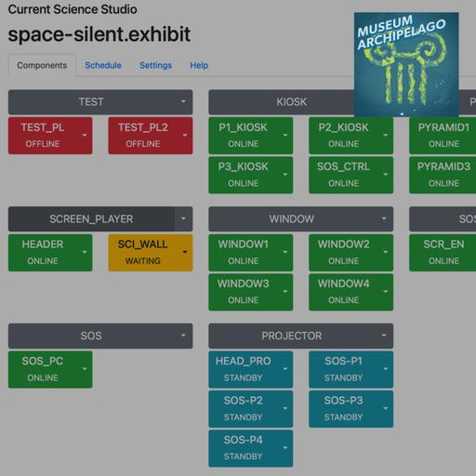Open the Components tab
Viewport: 476px width, 476px height.
[42, 65]
